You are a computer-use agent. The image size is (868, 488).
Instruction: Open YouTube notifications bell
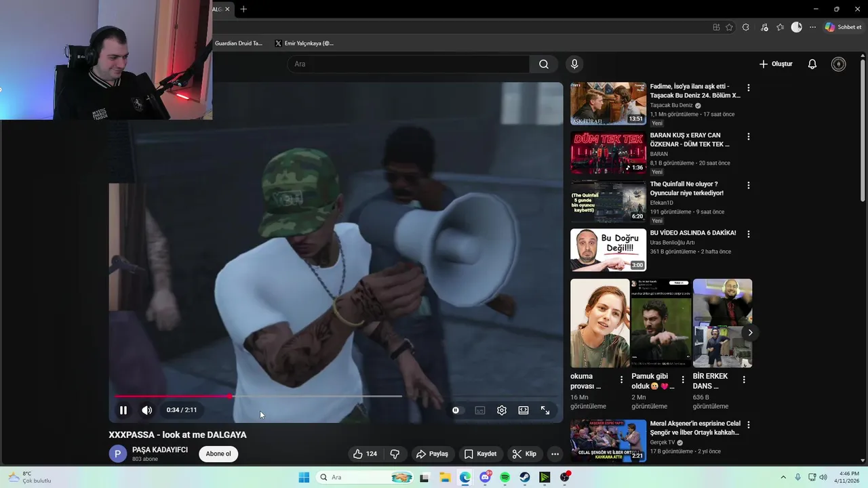pyautogui.click(x=812, y=64)
